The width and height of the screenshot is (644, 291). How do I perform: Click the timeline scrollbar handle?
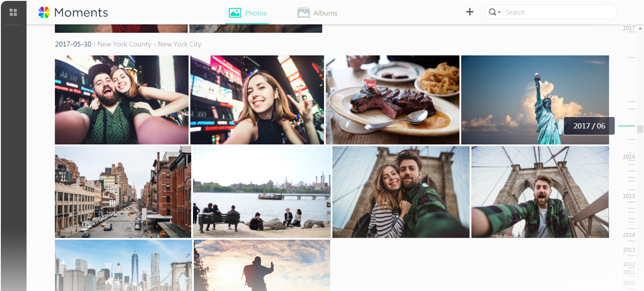pyautogui.click(x=640, y=129)
